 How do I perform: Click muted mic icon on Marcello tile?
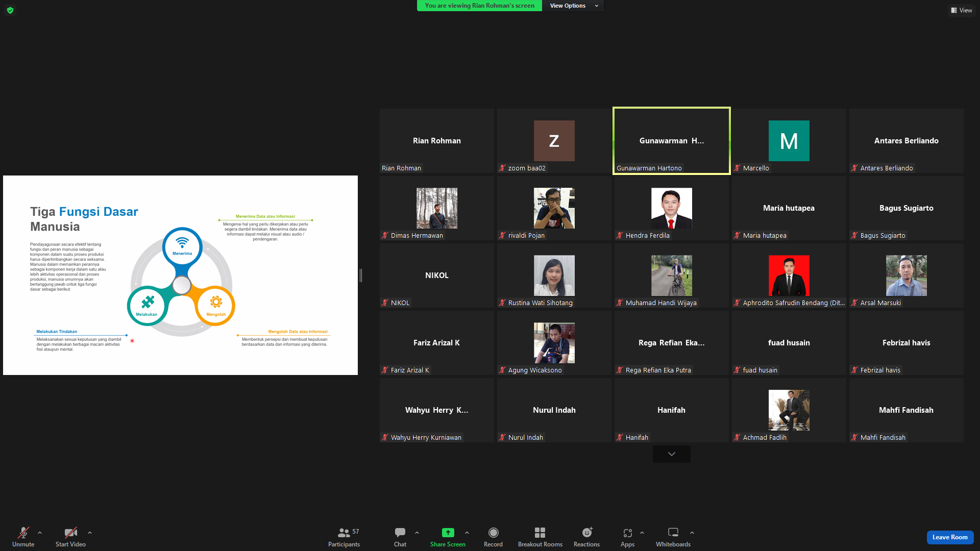click(x=737, y=168)
